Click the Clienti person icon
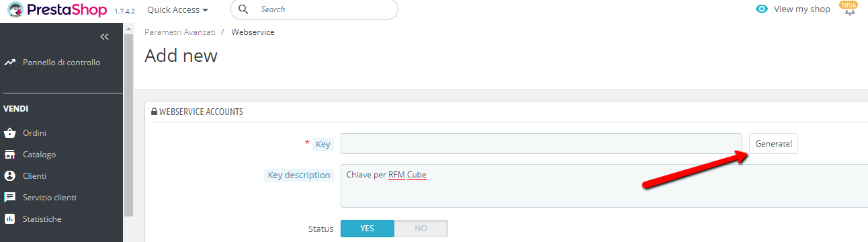Screen dimensions: 868x242 point(10,176)
